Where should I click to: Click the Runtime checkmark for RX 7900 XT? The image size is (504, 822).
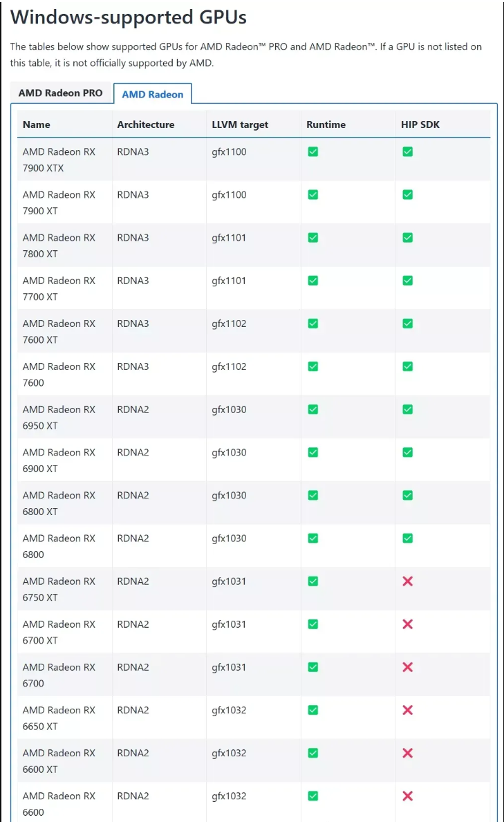click(313, 194)
